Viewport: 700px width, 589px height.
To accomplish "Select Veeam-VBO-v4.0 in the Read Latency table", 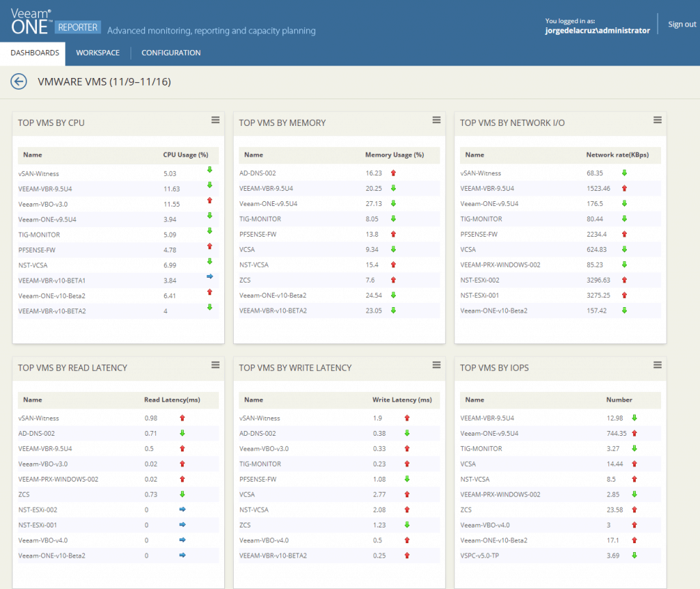I will click(x=118, y=540).
